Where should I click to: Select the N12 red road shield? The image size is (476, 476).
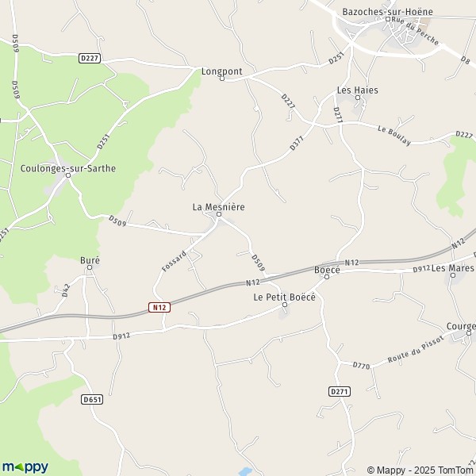pos(159,307)
